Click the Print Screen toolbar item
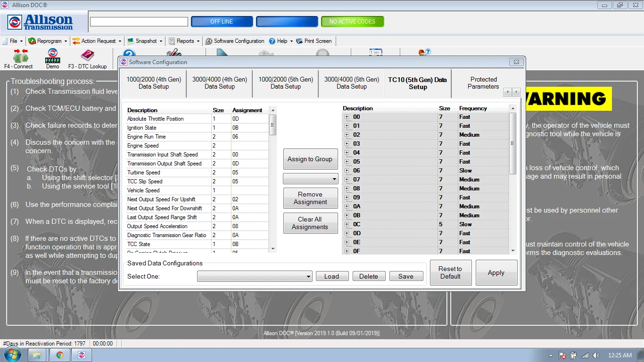The height and width of the screenshot is (362, 644). (314, 41)
